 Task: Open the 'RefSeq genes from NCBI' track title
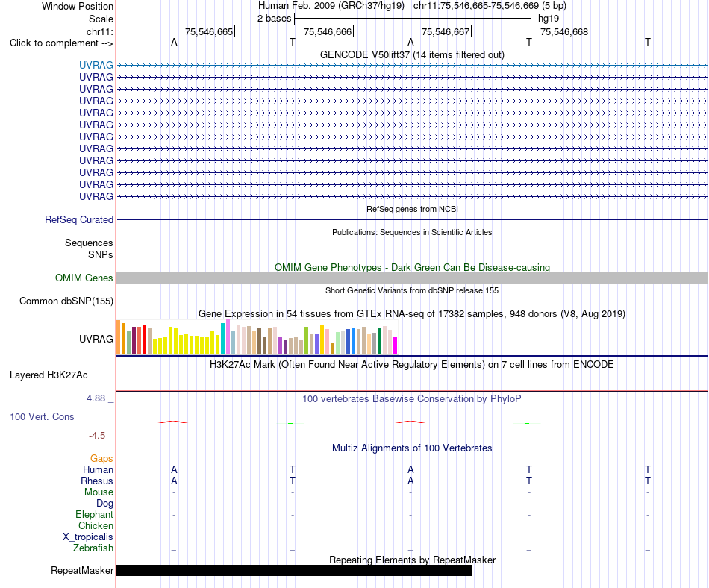[412, 209]
